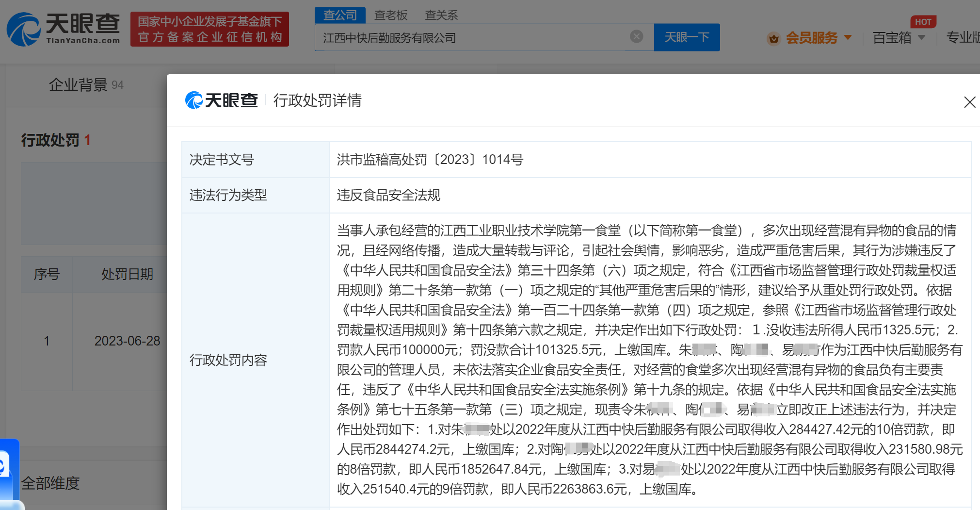Viewport: 980px width, 510px height.
Task: Click the 天眼查 logo in the dialog title
Action: tap(222, 100)
